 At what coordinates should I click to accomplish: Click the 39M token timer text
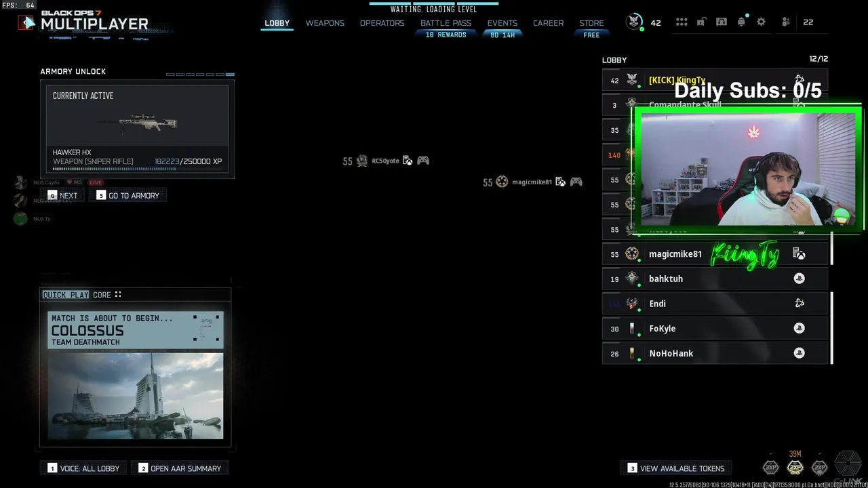click(x=795, y=454)
